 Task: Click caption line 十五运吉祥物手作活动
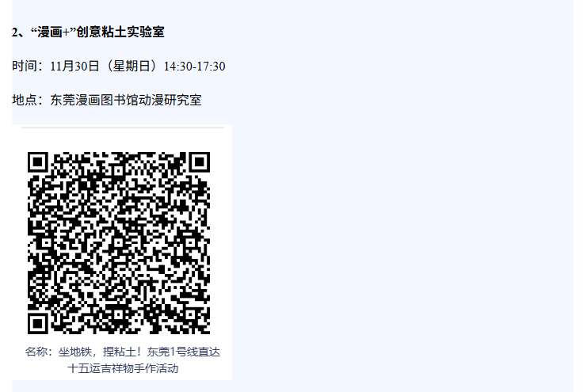coord(123,368)
